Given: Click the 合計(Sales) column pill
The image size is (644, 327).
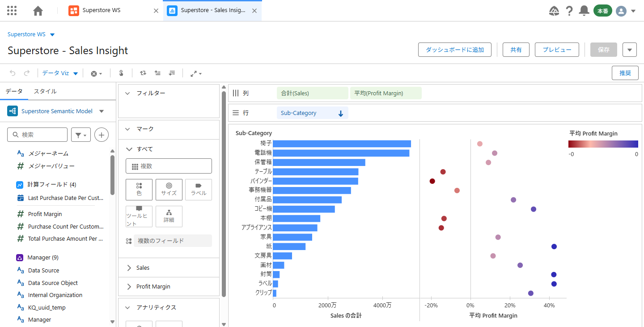Looking at the screenshot, I should coord(312,93).
